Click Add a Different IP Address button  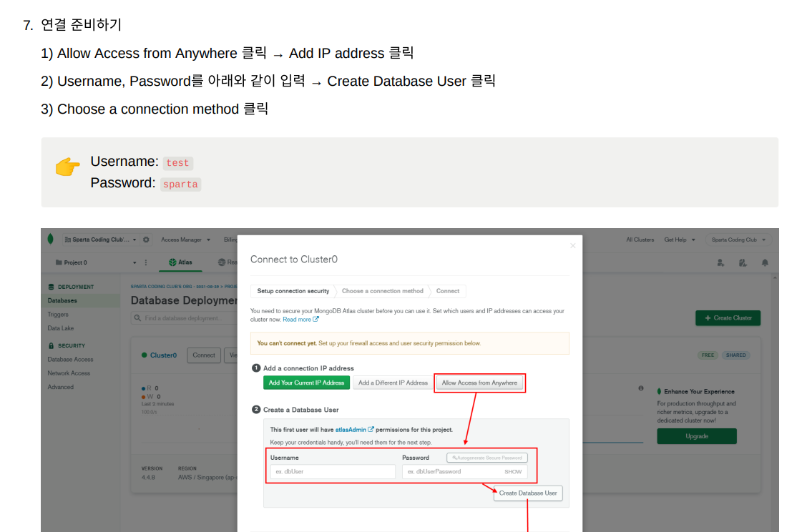point(393,383)
